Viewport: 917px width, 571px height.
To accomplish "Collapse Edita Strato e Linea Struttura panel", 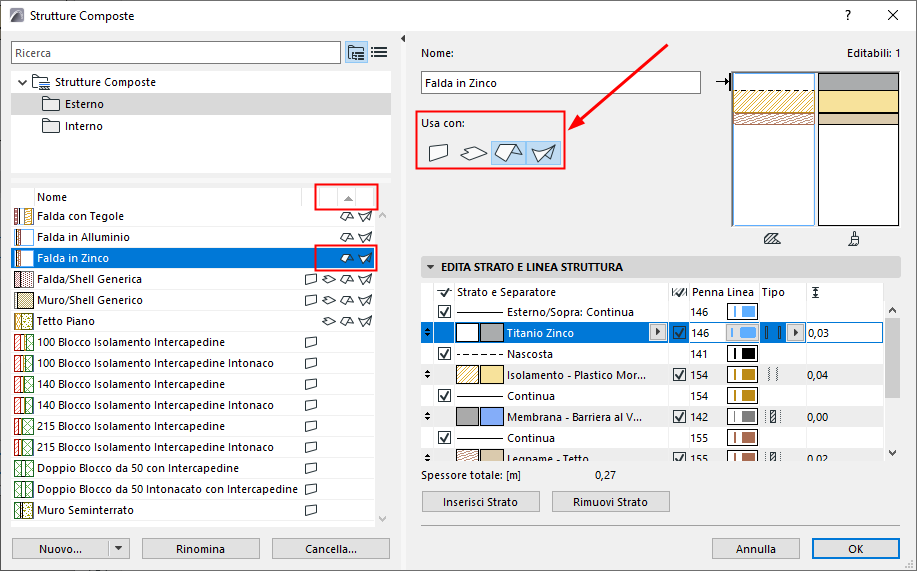I will (x=430, y=267).
